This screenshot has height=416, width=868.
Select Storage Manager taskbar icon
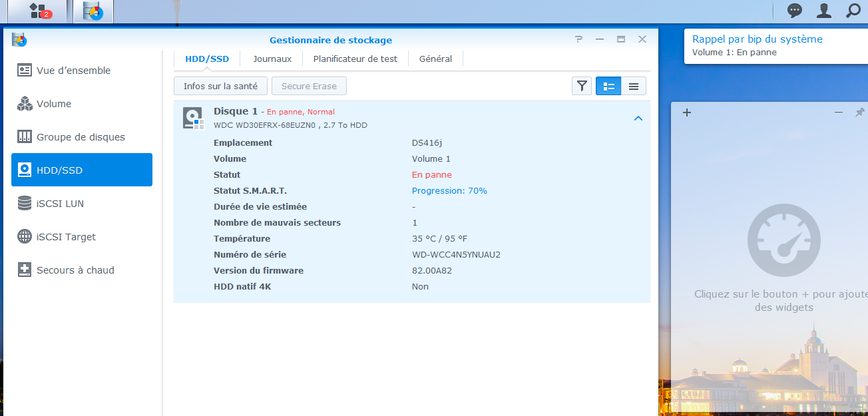point(93,11)
